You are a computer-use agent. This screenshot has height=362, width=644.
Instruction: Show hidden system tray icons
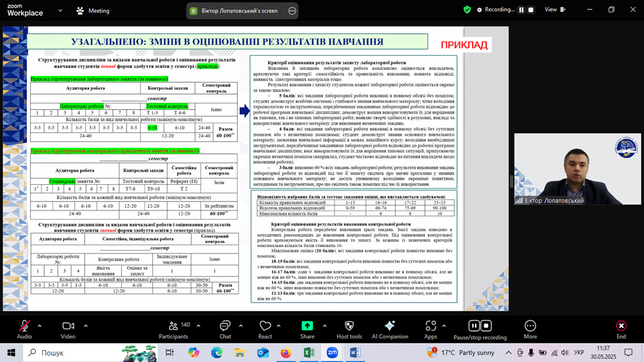pyautogui.click(x=509, y=352)
